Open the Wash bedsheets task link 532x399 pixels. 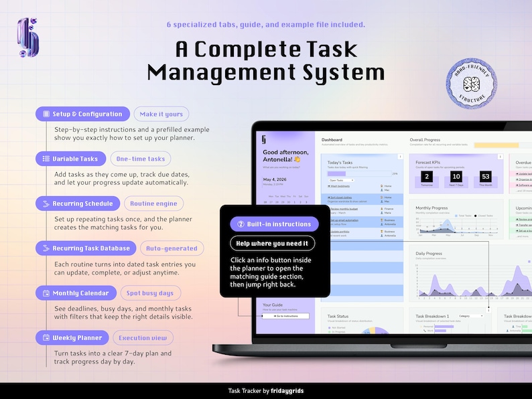click(338, 186)
